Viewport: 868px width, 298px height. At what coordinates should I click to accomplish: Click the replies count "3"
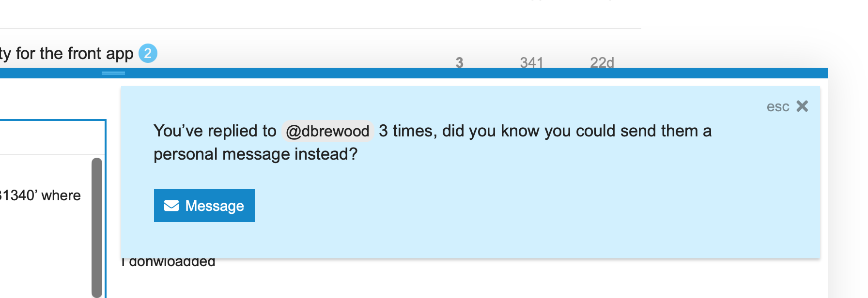click(459, 62)
